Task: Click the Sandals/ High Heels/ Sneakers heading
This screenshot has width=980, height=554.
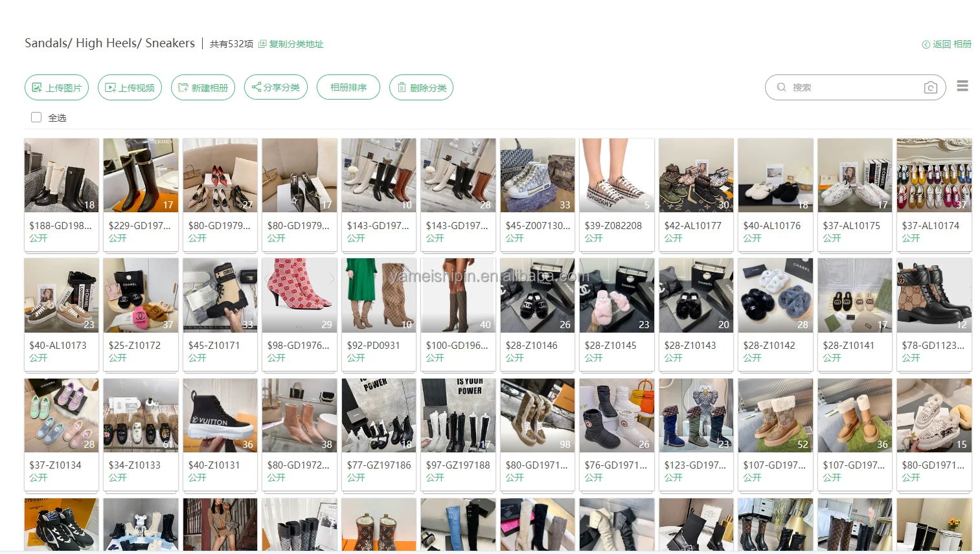Action: (x=109, y=43)
